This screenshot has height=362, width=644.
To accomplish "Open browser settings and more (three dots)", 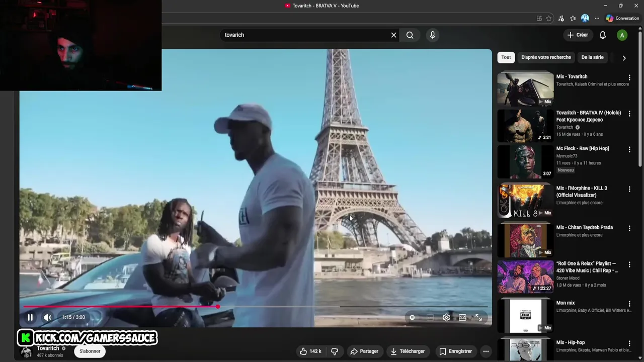I will [x=597, y=18].
